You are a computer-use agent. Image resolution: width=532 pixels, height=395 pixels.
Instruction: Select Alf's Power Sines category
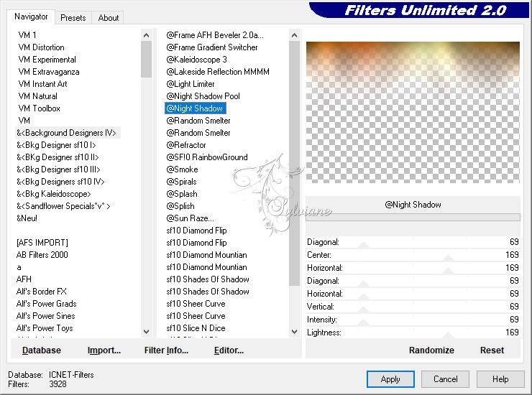(46, 316)
